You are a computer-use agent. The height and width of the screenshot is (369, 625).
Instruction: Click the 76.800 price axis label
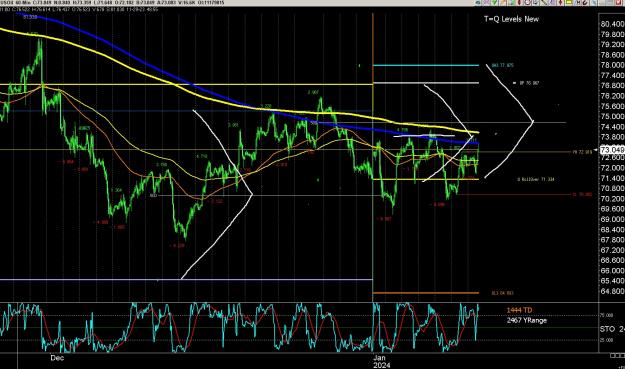[612, 86]
